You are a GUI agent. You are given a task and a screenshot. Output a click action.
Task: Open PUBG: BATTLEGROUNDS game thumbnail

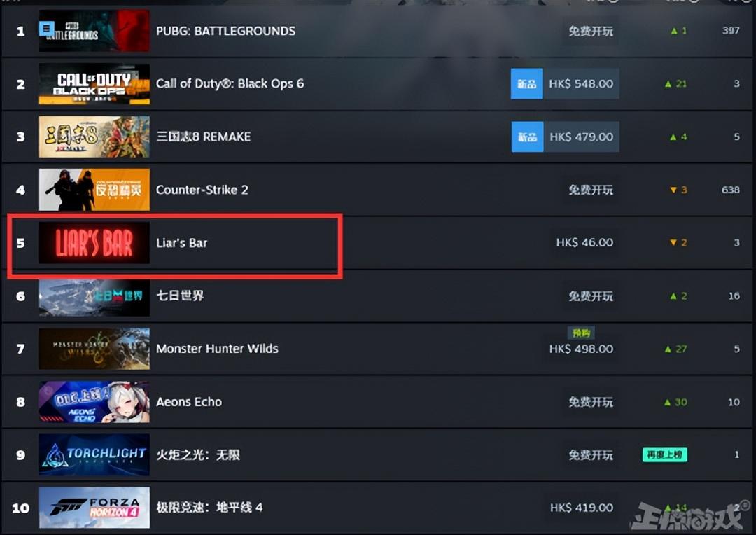pos(94,31)
